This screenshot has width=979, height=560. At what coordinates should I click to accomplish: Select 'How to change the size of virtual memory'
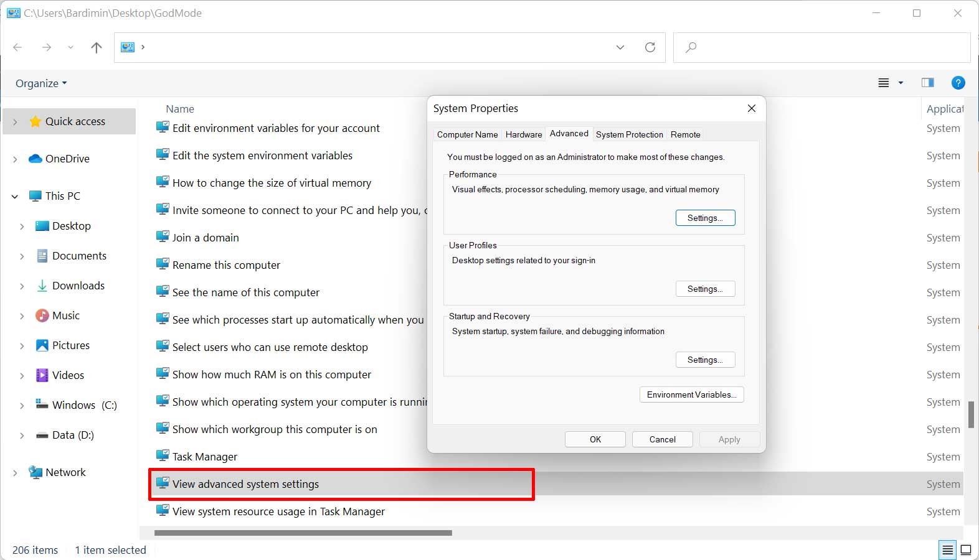tap(272, 183)
